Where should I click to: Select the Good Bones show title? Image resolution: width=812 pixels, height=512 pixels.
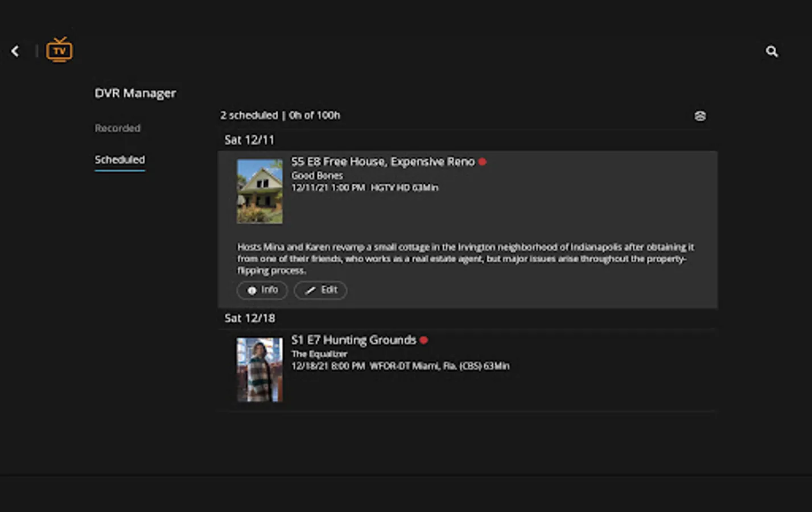[x=317, y=175]
